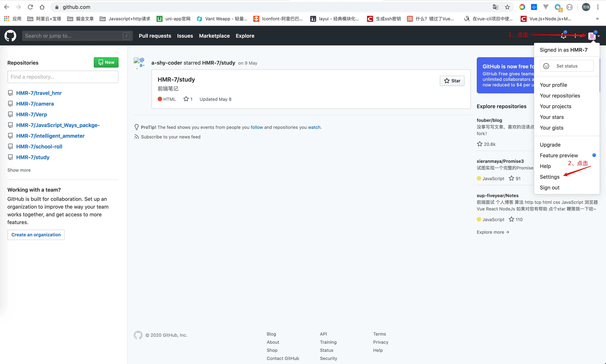Click the Google Translate icon in address bar
Screen dimensions: 606x364
point(495,7)
